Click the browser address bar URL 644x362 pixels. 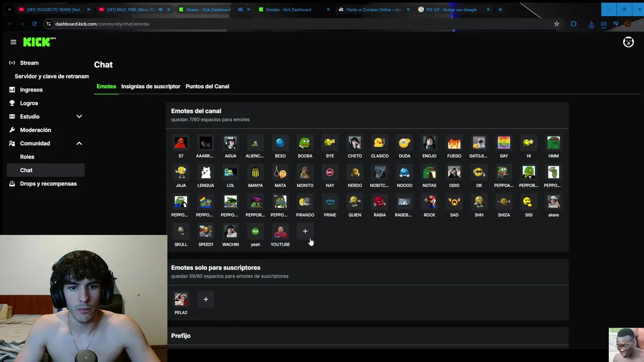[102, 24]
